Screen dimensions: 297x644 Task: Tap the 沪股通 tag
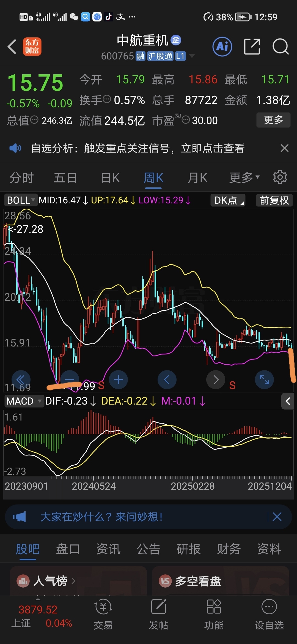pos(160,56)
